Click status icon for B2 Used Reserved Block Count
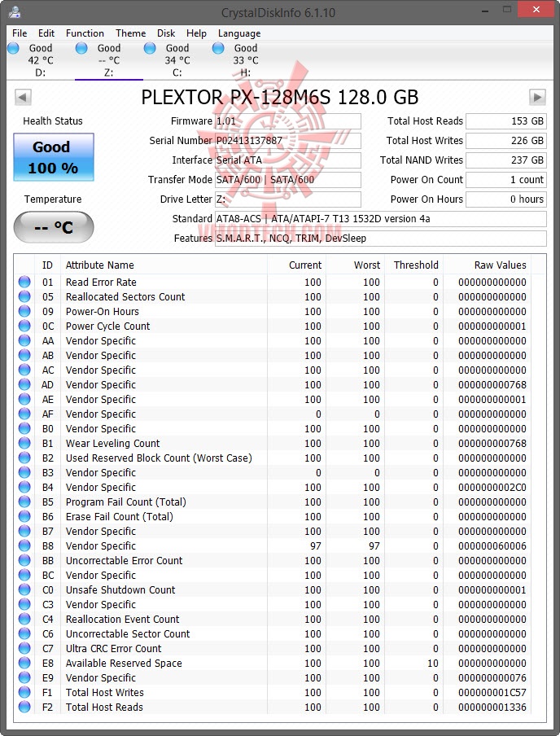The image size is (560, 736). 24,458
